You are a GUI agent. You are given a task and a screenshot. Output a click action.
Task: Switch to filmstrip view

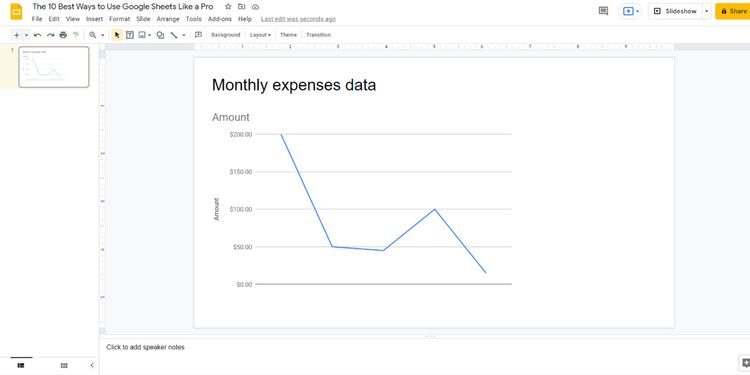pyautogui.click(x=21, y=365)
